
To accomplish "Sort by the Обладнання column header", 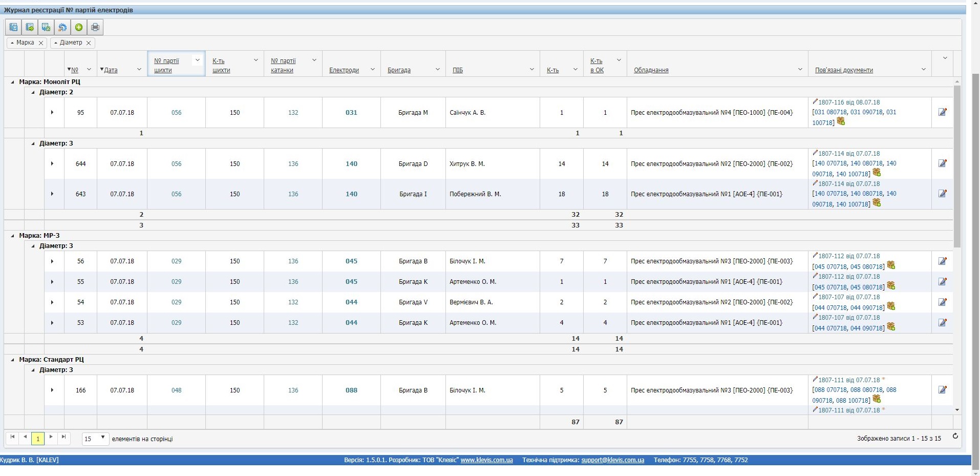I will point(651,70).
